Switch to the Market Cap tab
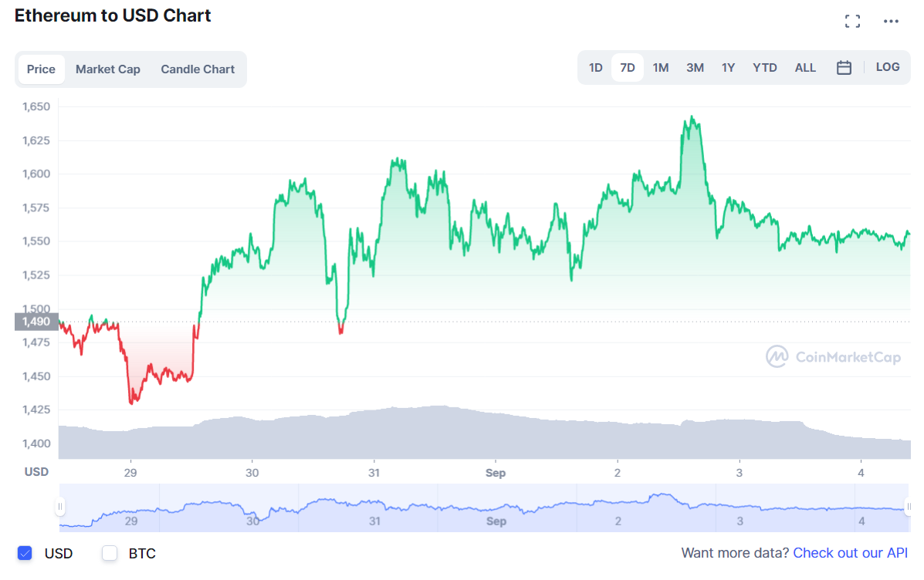Screen dimensions: 924x580 coord(108,69)
